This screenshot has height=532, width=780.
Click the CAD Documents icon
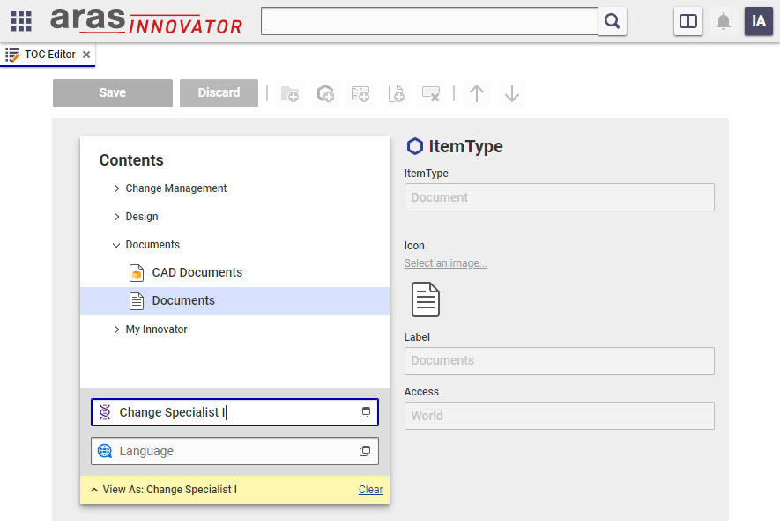coord(137,273)
